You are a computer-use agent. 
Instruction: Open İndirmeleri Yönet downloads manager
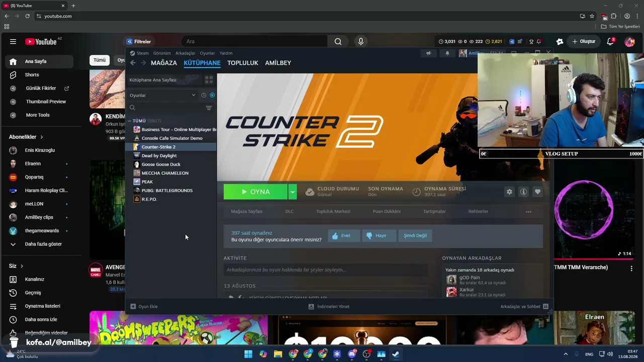coord(329,307)
